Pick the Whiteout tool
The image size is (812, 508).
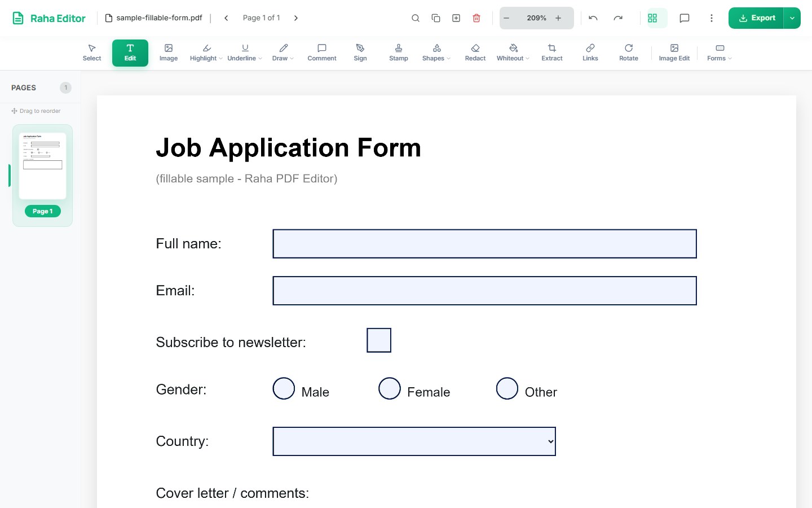[x=510, y=53]
